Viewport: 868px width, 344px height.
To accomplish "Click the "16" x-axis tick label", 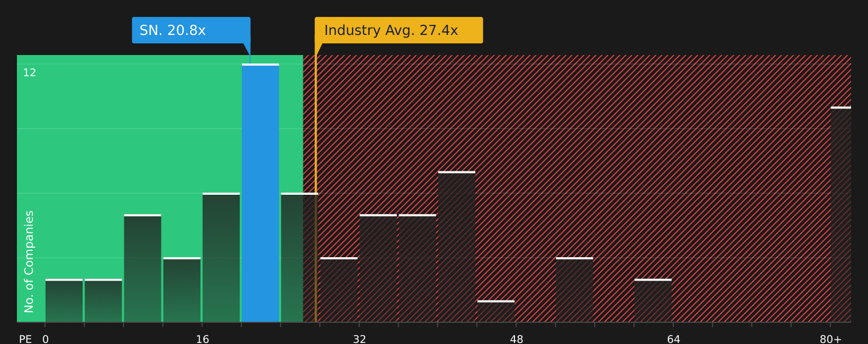I will [203, 339].
